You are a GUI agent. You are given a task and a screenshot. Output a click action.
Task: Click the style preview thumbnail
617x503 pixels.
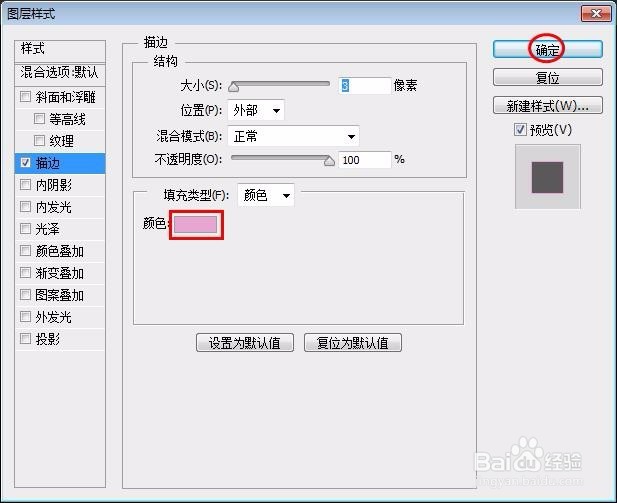(x=547, y=177)
